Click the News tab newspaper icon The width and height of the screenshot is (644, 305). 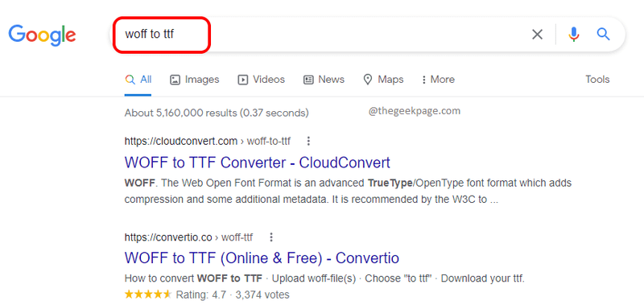pyautogui.click(x=308, y=80)
